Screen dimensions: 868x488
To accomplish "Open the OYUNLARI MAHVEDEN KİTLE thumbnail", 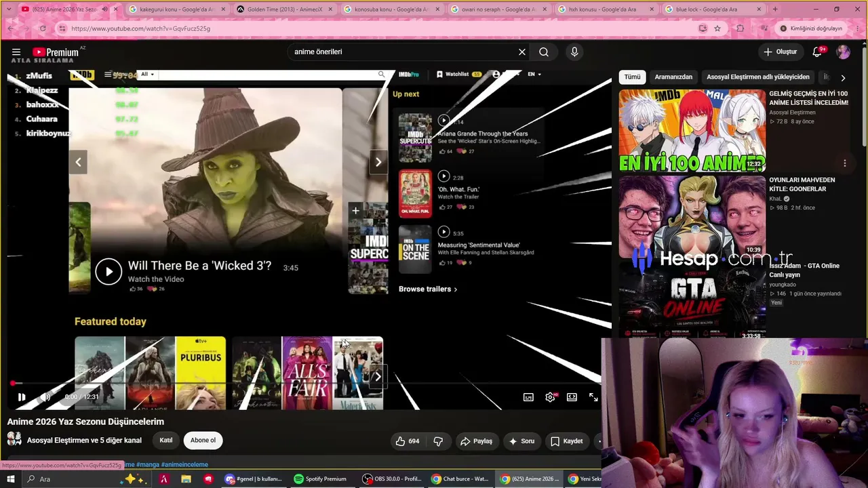I will pyautogui.click(x=692, y=216).
